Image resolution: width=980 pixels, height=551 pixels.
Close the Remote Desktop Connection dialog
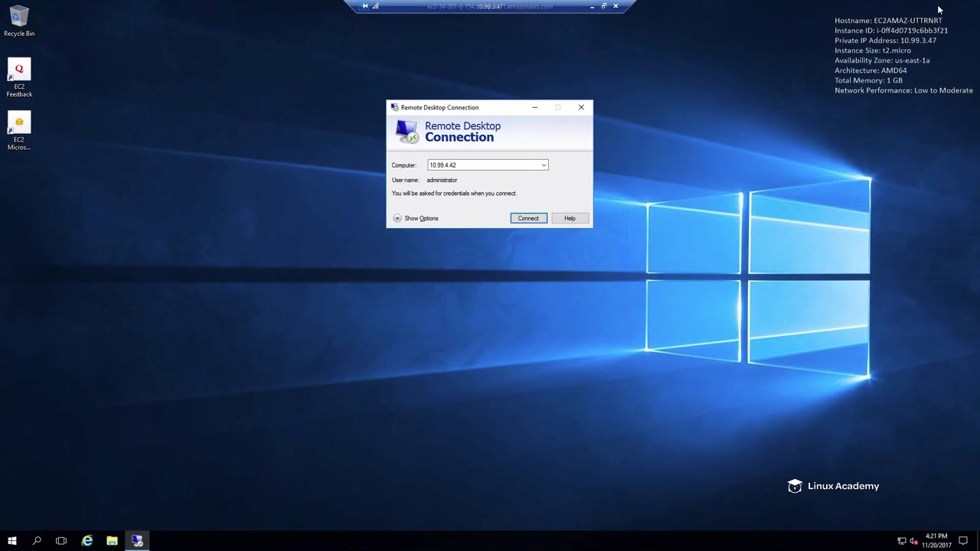click(x=581, y=107)
